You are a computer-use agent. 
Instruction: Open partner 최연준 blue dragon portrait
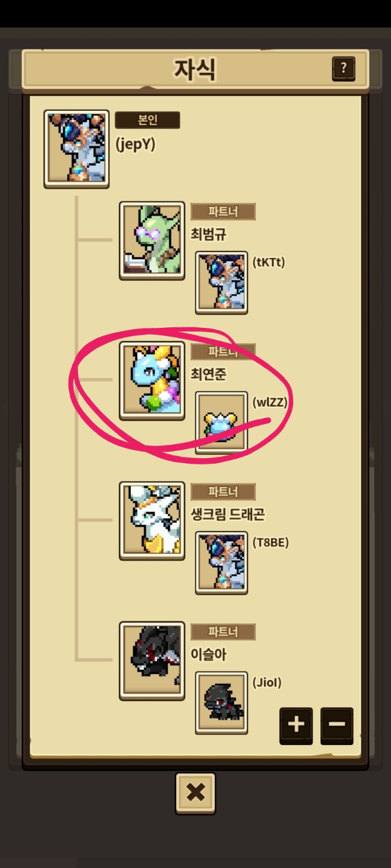152,381
